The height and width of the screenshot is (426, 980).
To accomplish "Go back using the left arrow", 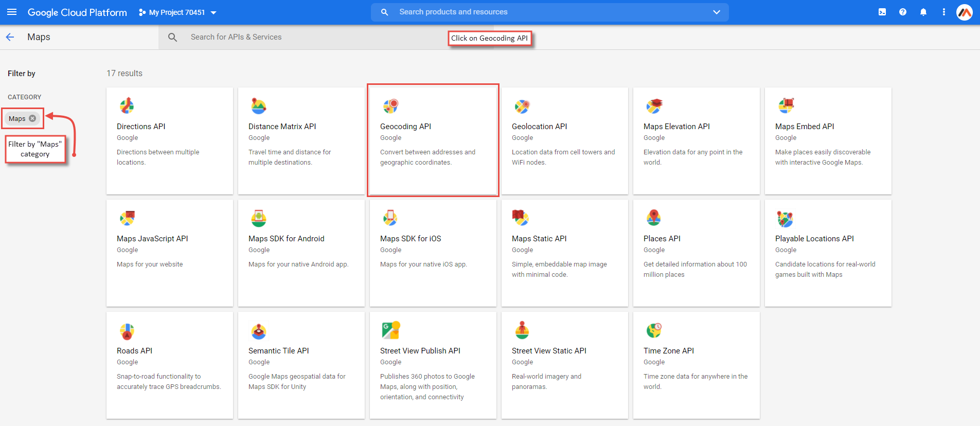I will [10, 37].
